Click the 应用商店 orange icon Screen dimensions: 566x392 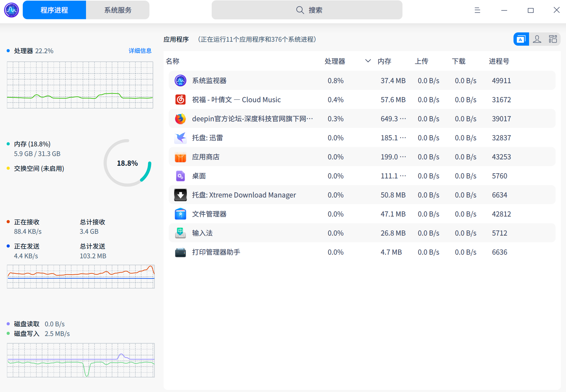[x=180, y=157]
